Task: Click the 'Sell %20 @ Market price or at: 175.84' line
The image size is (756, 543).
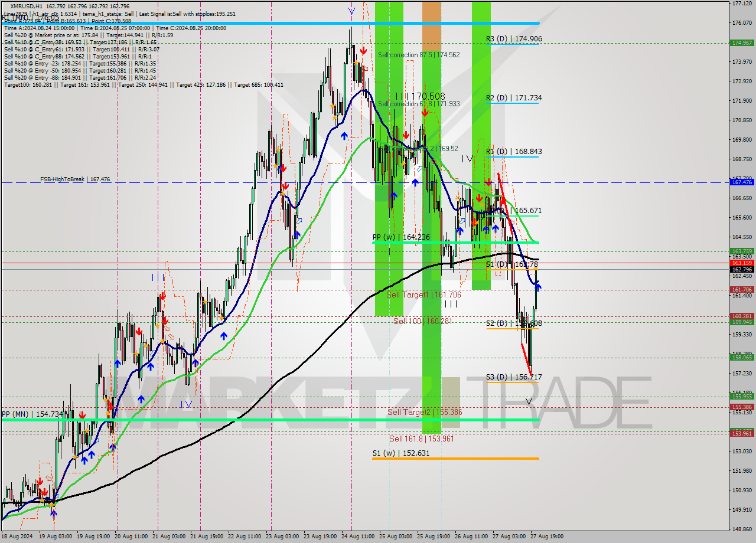Action: (x=89, y=35)
